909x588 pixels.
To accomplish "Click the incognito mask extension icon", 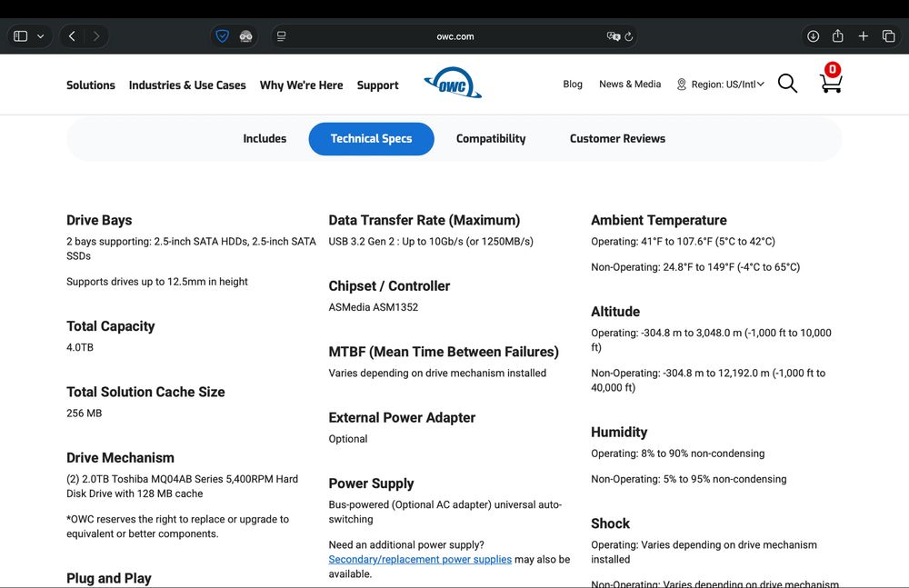I will (245, 36).
